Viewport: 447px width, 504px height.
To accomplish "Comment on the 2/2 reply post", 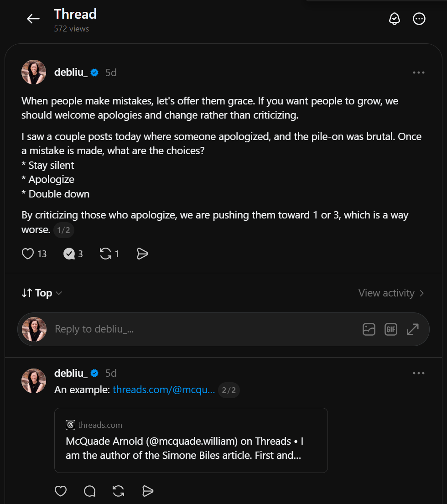I will tap(90, 491).
